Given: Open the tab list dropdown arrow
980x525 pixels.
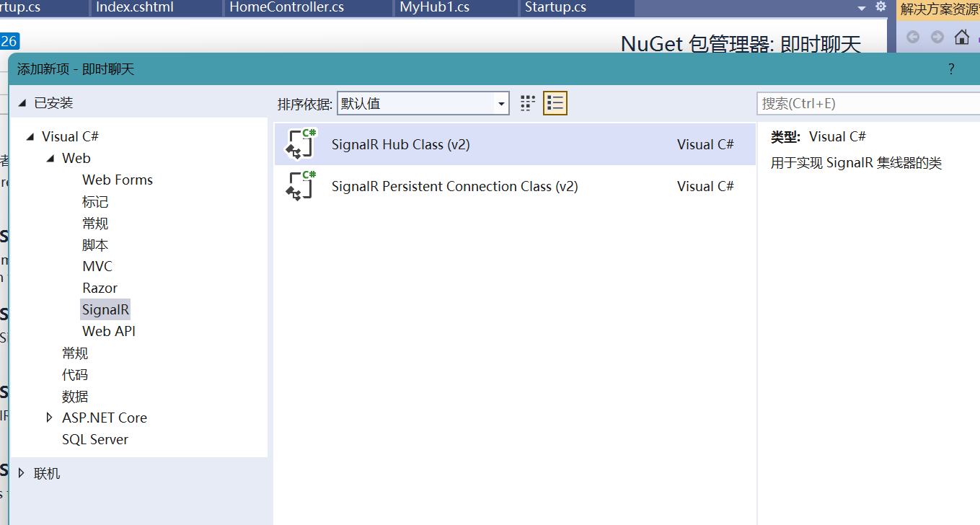Looking at the screenshot, I should point(861,8).
